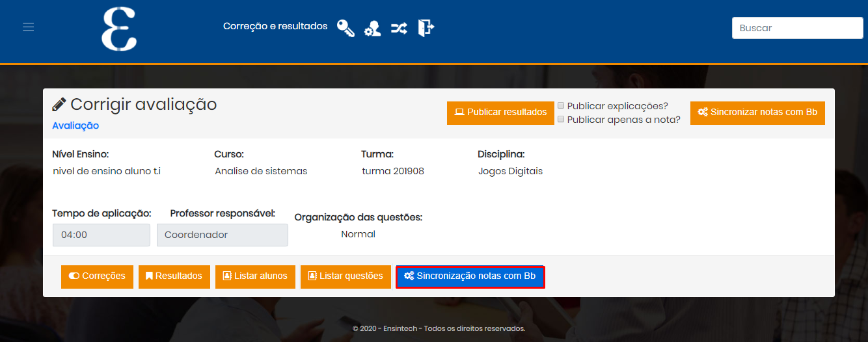Viewport: 868px width, 342px height.
Task: Open Correção e resultados menu
Action: (275, 27)
